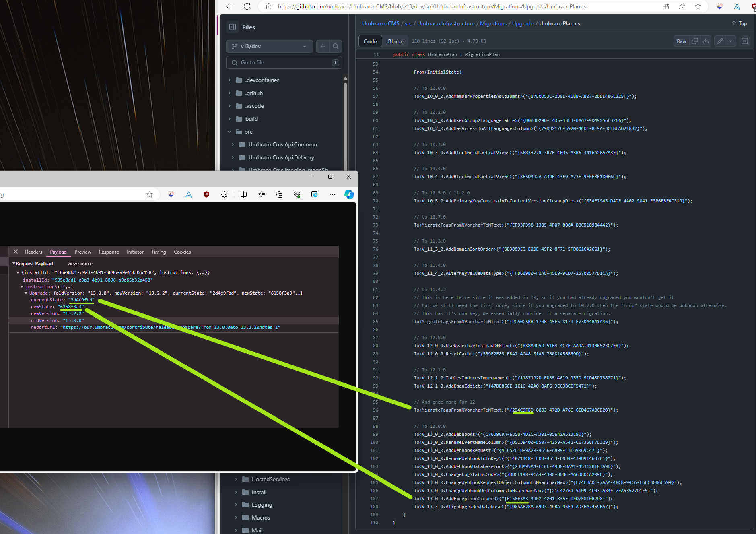The image size is (756, 534).
Task: Open collections icon in front window
Action: pyautogui.click(x=279, y=194)
